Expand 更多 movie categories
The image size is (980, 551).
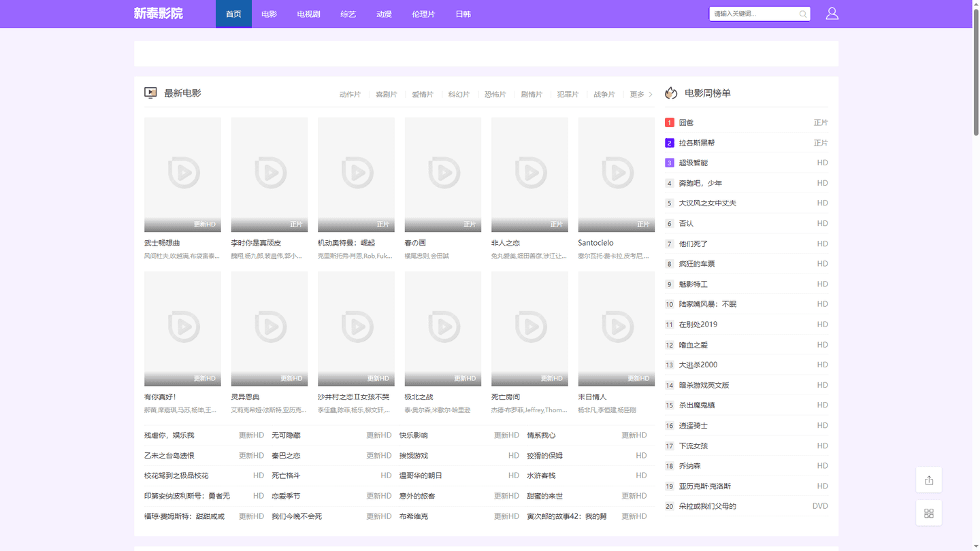click(640, 95)
